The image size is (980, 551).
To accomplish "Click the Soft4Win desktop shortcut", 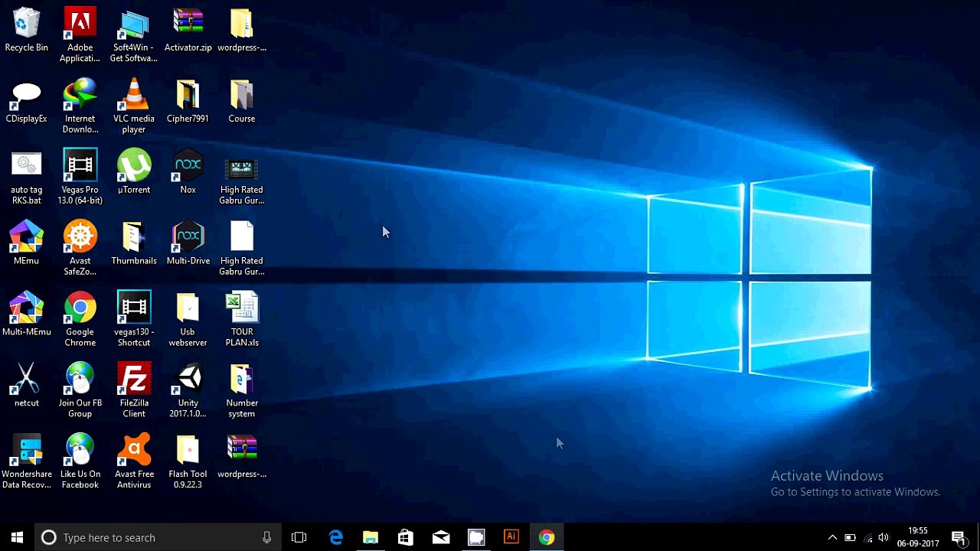I will (134, 35).
